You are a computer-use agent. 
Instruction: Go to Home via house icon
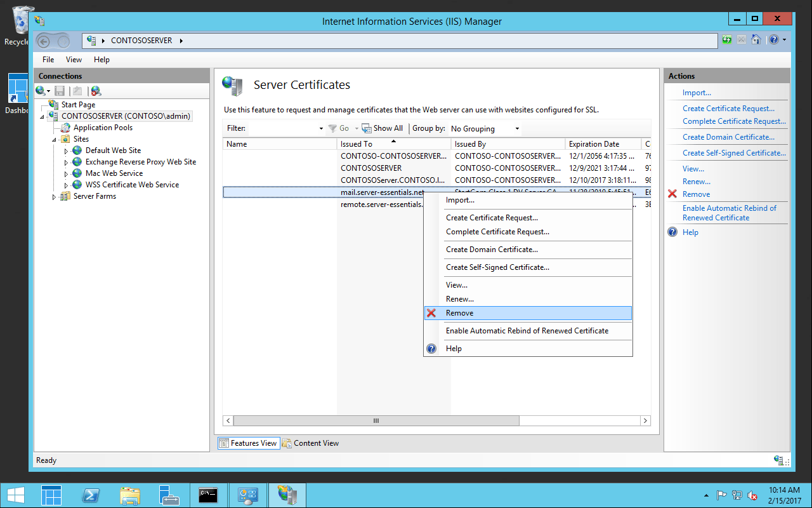click(x=756, y=40)
